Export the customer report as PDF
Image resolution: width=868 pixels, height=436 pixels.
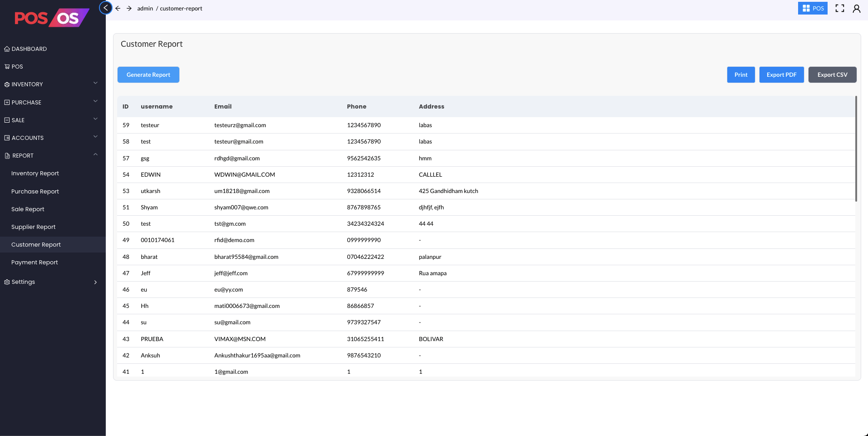[x=781, y=75]
